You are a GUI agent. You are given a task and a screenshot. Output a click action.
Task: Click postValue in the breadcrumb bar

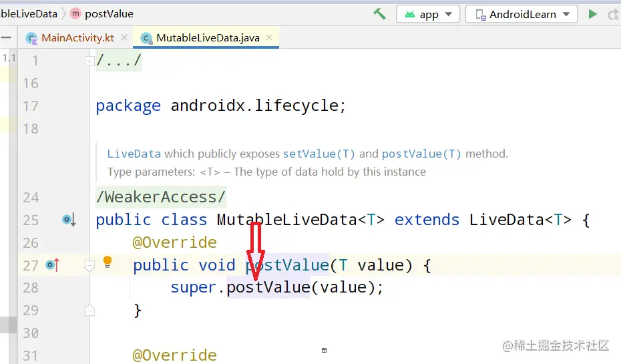point(109,14)
